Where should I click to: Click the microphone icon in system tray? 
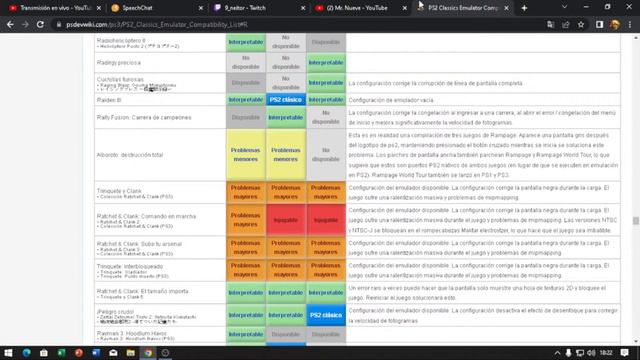[568, 353]
